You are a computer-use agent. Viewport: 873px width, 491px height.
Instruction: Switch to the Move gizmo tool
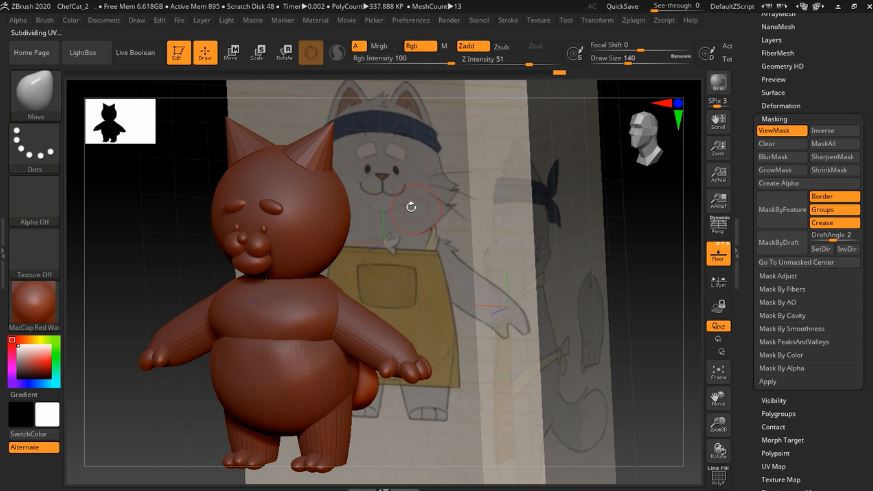231,52
